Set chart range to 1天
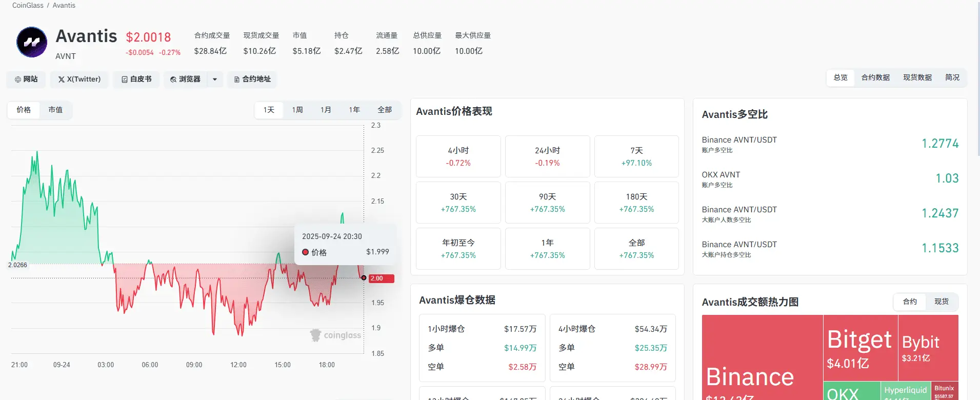The width and height of the screenshot is (980, 400). point(269,110)
